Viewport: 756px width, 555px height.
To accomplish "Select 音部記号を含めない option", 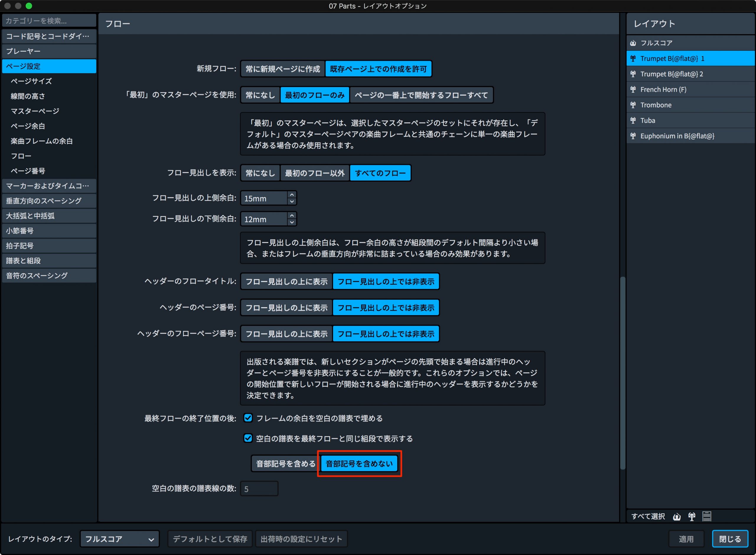I will [359, 464].
